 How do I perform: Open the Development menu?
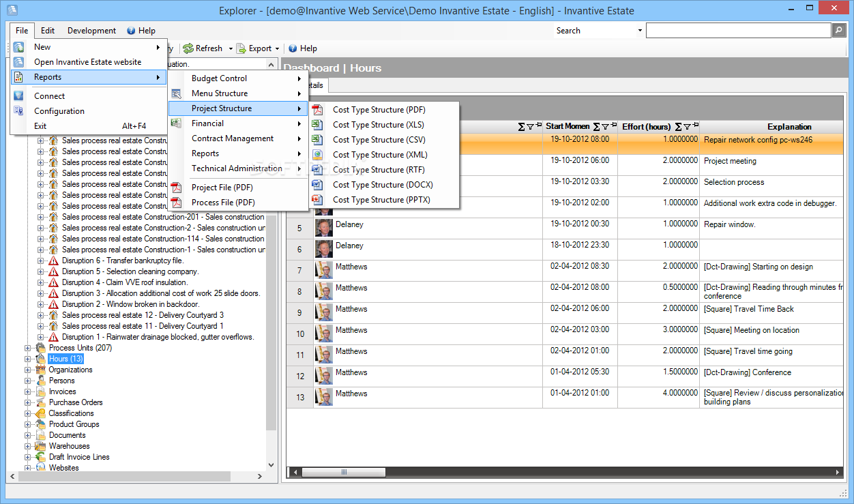(x=91, y=31)
